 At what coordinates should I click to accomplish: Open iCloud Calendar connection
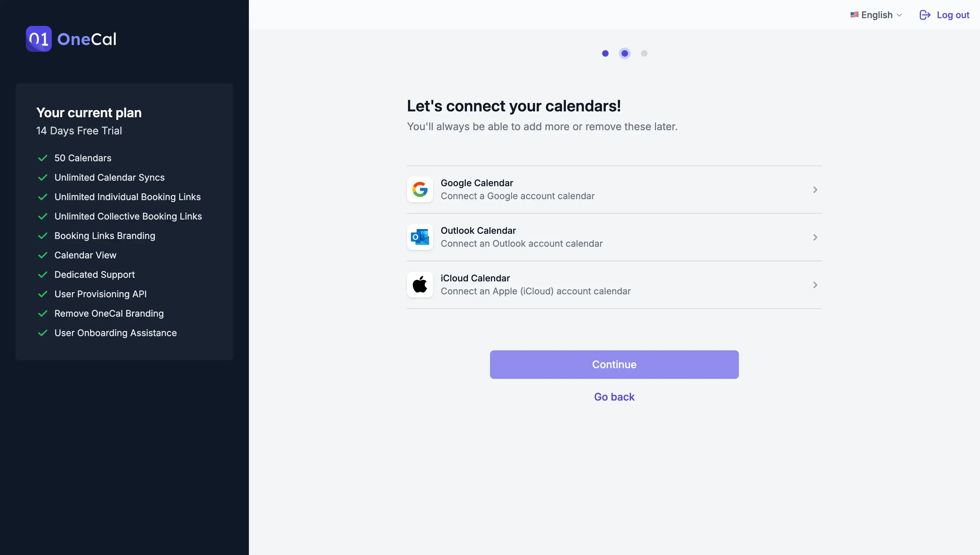(x=614, y=285)
